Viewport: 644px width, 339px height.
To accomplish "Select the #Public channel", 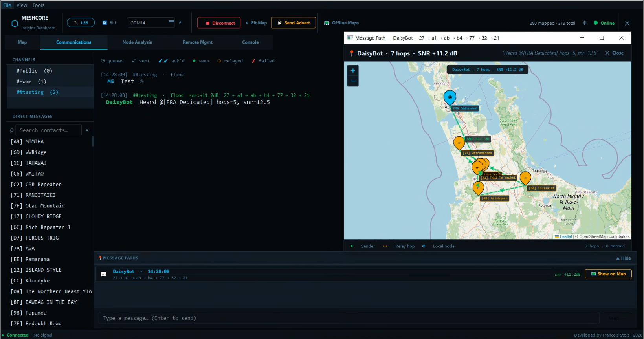I will pos(50,71).
